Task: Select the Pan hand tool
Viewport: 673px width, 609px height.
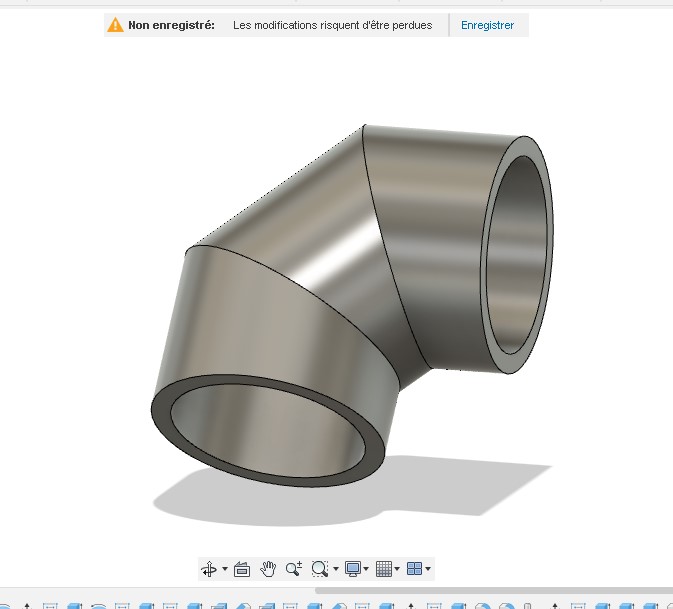Action: (268, 569)
